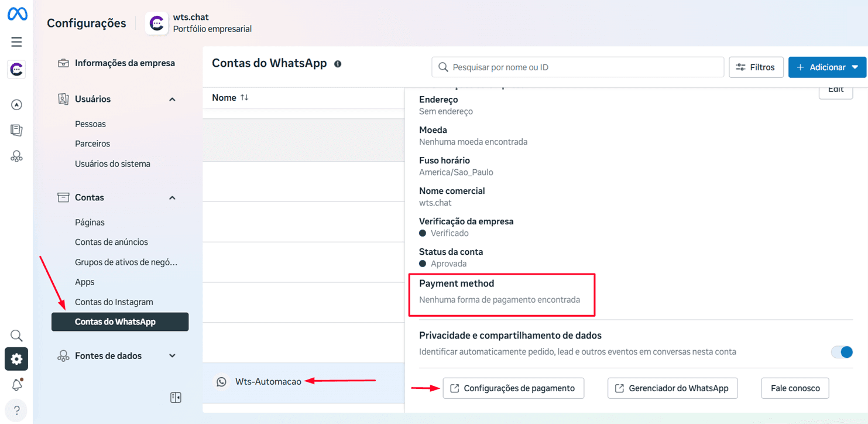Expand the Fontes de dados section
Screen dimensions: 868x424
point(172,355)
